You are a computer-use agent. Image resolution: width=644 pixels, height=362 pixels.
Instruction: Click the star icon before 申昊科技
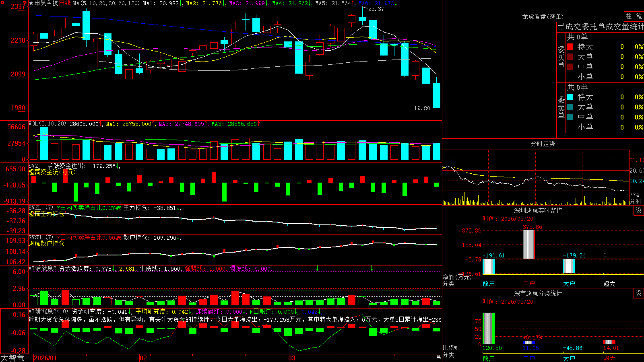point(31,3)
